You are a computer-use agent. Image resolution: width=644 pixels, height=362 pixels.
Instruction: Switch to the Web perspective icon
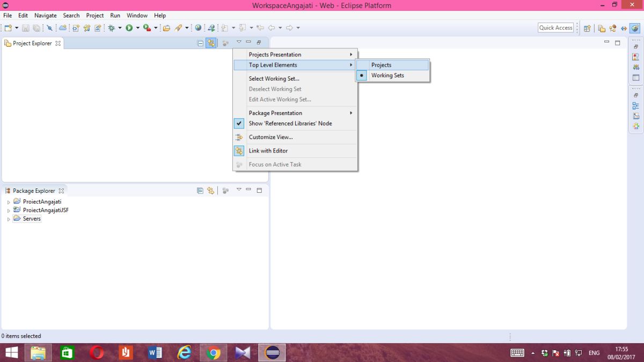635,28
